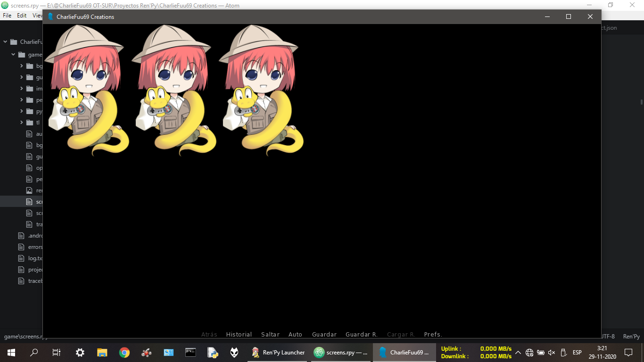The width and height of the screenshot is (644, 362).
Task: Open Google Chrome from the taskbar
Action: coord(124,352)
